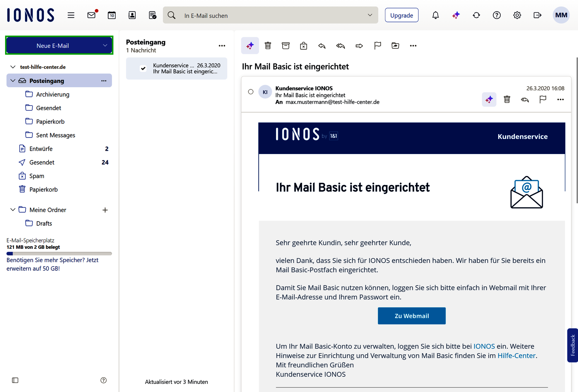Refresh mailbox with the sync icon
This screenshot has width=578, height=392.
pos(476,15)
